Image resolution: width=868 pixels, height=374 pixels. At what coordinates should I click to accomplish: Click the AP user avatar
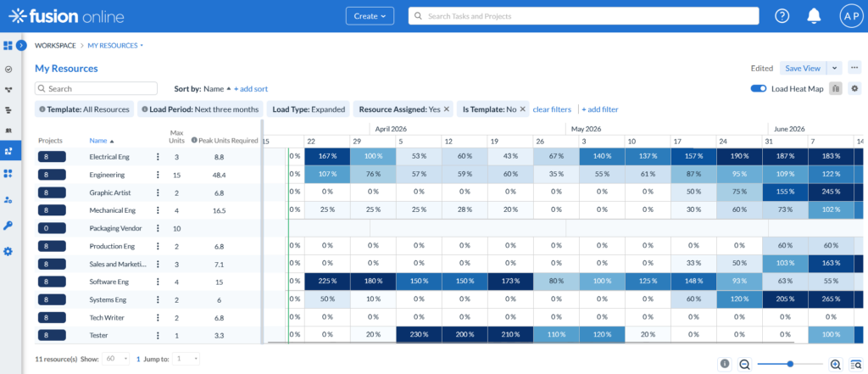(849, 16)
